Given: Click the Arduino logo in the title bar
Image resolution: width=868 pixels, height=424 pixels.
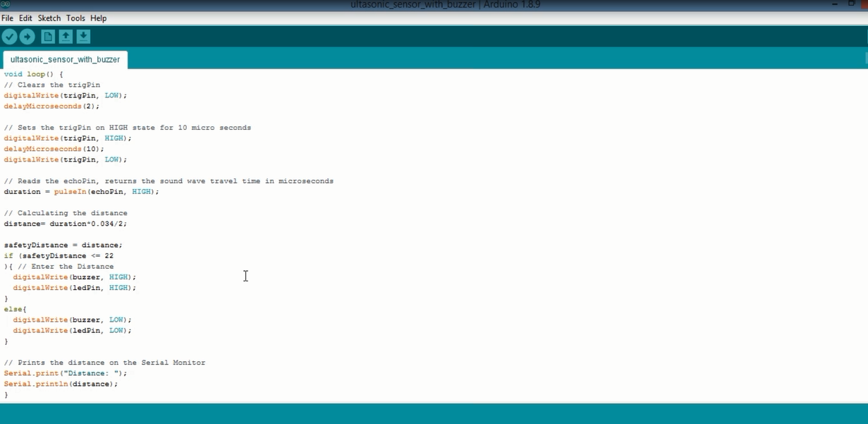Looking at the screenshot, I should [6, 4].
